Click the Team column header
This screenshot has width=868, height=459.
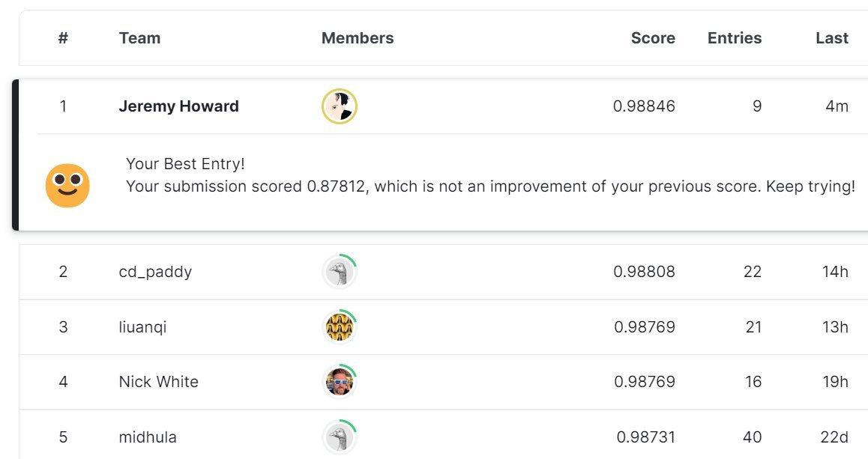[x=139, y=38]
